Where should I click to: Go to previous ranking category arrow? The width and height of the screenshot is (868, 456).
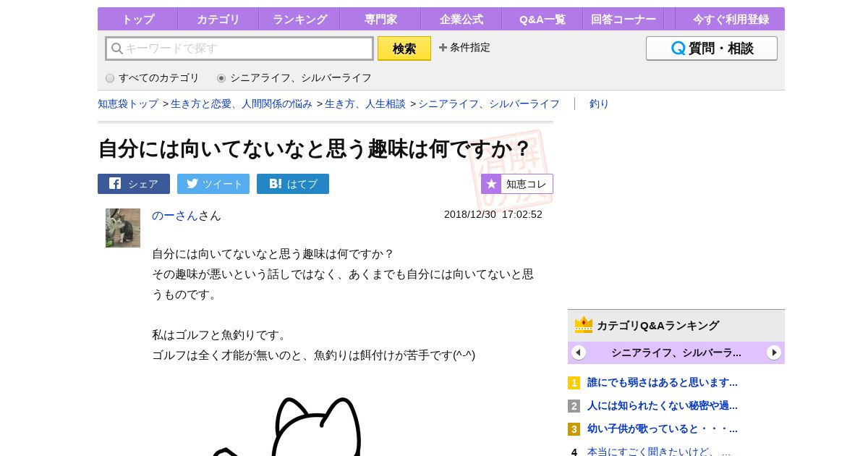(x=579, y=352)
